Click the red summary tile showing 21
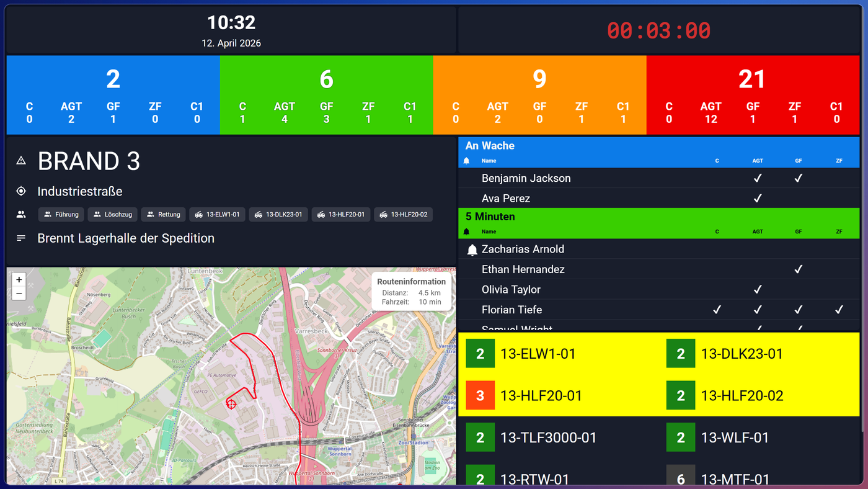The image size is (868, 489). coord(753,95)
